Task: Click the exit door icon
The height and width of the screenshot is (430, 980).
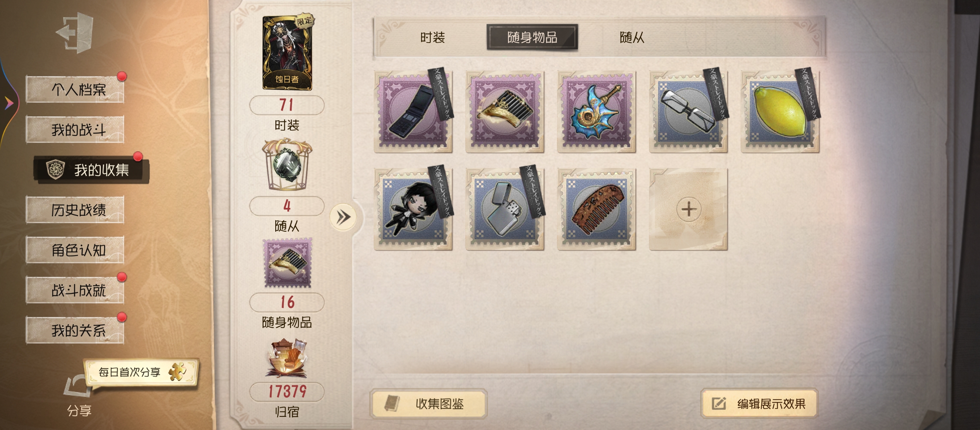Action: (x=75, y=33)
